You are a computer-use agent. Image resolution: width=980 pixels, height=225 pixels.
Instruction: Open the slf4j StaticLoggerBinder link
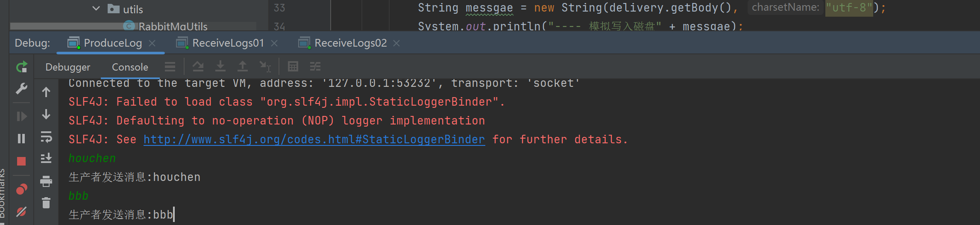coord(314,139)
